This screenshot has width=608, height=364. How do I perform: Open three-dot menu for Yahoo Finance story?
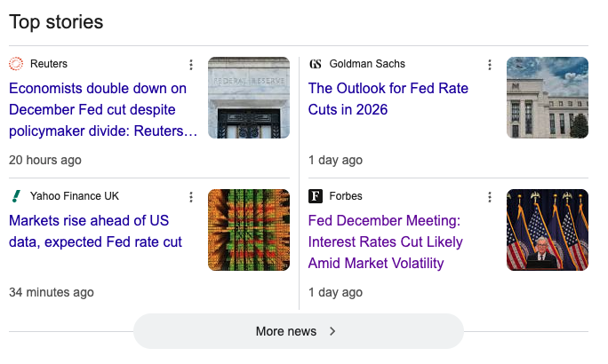click(x=190, y=197)
